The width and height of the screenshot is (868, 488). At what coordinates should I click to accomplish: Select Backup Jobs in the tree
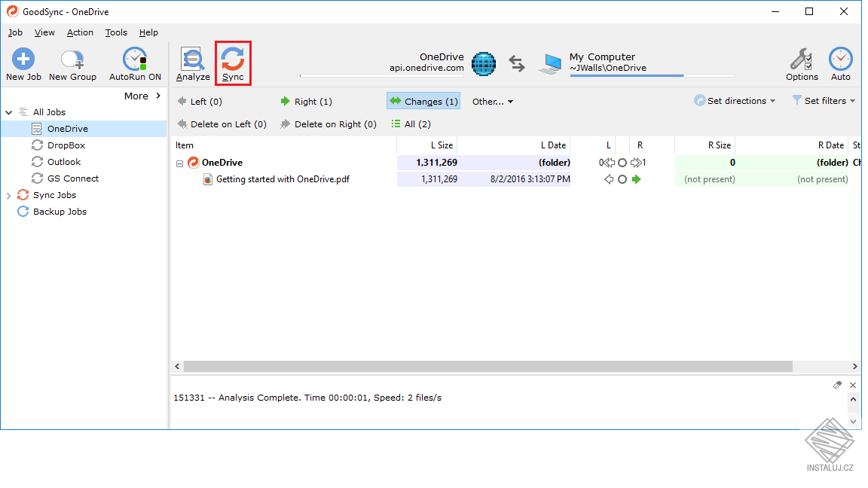[x=60, y=212]
